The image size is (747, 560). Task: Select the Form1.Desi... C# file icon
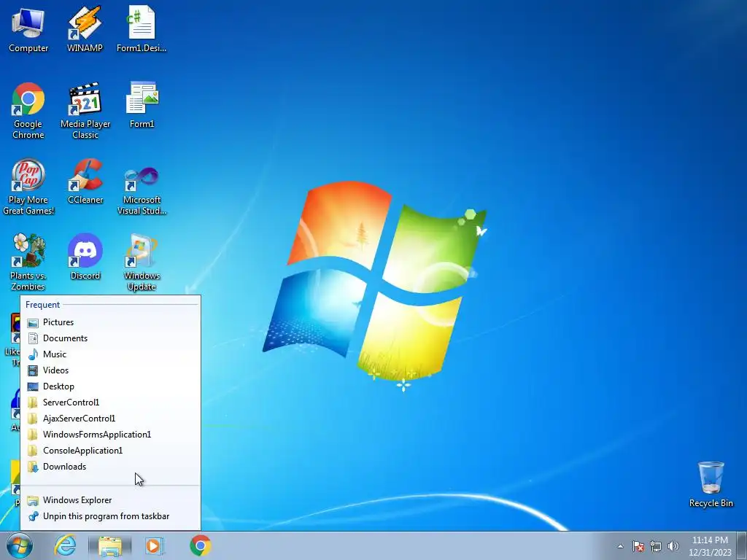(x=142, y=29)
